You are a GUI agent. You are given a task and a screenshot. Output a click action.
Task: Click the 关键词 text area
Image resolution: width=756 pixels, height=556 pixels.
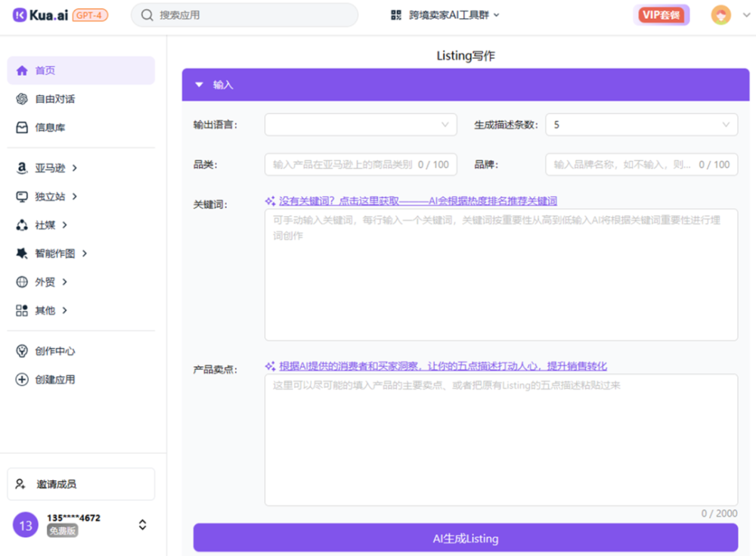(501, 275)
